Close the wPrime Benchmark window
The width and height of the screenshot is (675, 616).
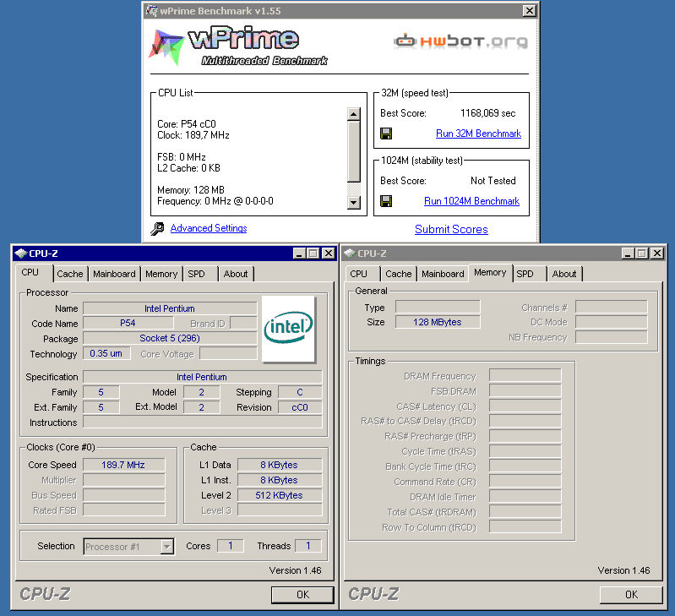coord(529,11)
